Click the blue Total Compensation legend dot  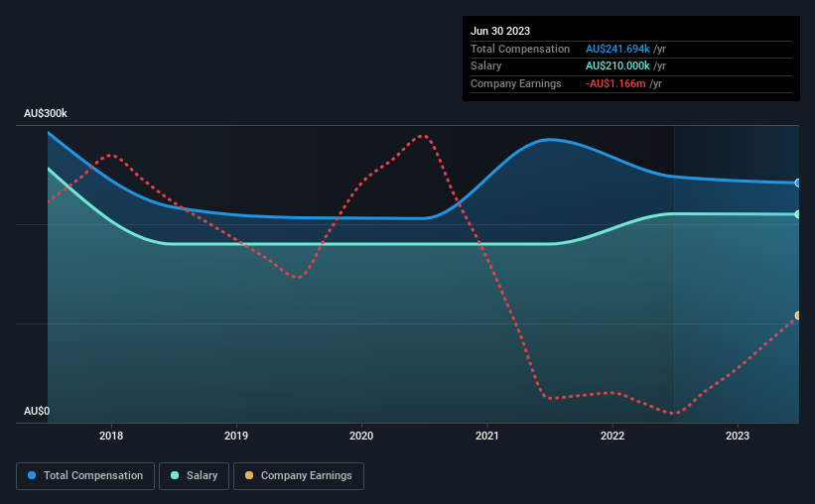[x=32, y=475]
